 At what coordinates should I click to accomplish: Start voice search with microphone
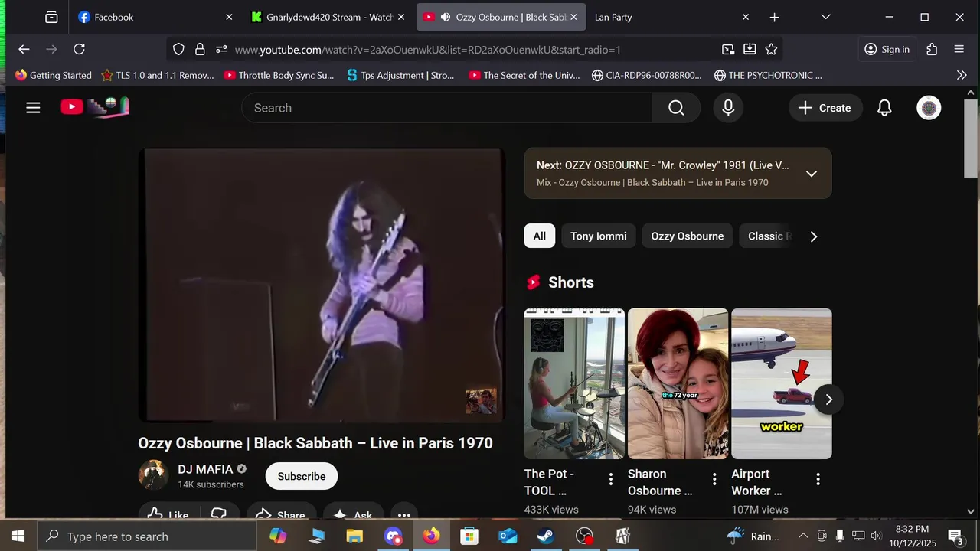[x=728, y=108]
